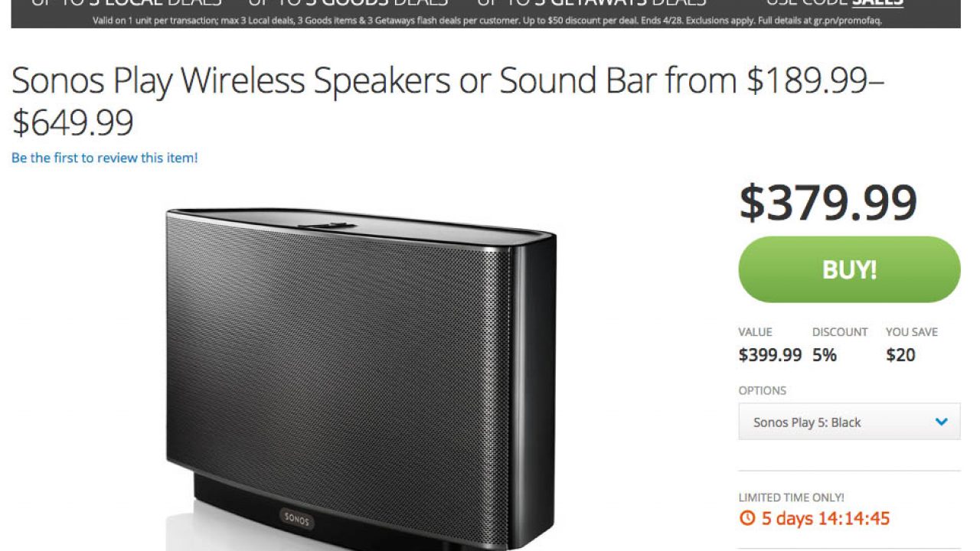The width and height of the screenshot is (980, 551).
Task: Click the $399.99 value amount
Action: click(x=769, y=355)
